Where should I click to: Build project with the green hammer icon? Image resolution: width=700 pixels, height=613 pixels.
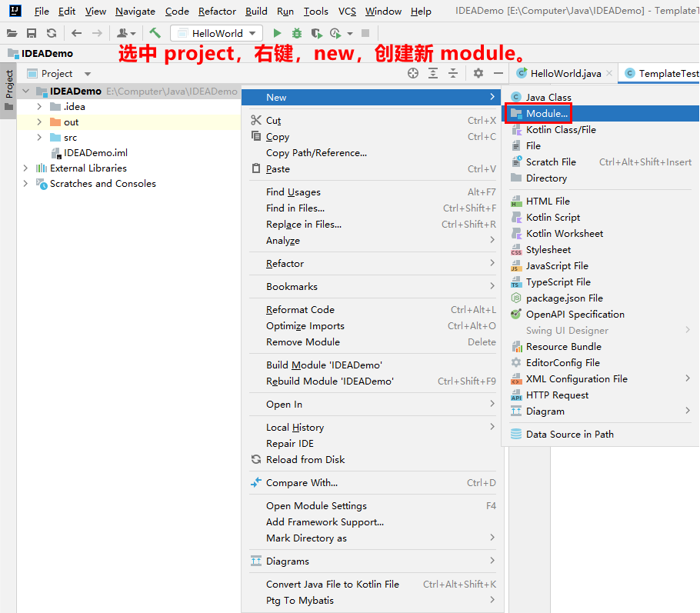[155, 32]
